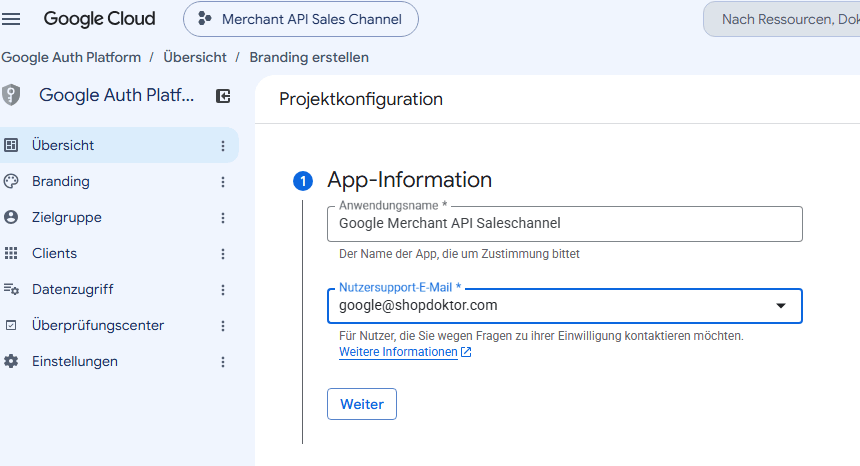The image size is (860, 466).
Task: Click the Branding palette icon
Action: click(11, 181)
